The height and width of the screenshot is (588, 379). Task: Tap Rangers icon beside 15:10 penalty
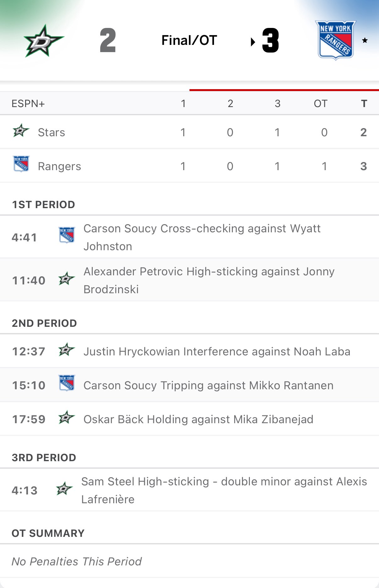(x=67, y=383)
